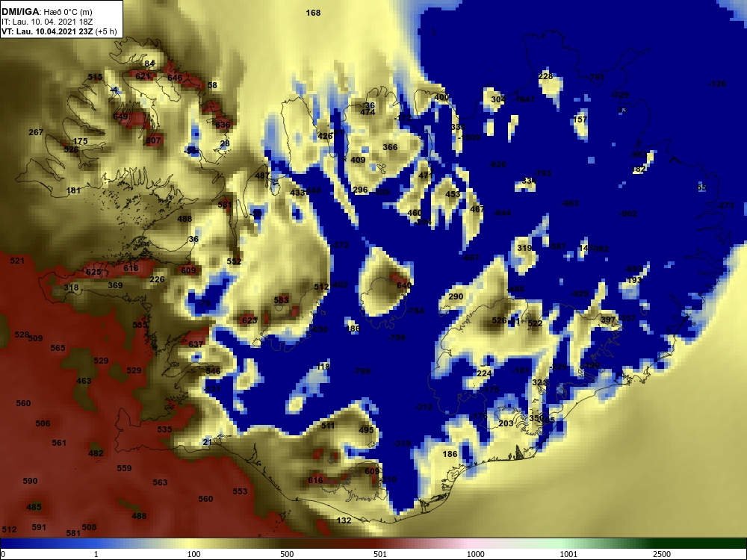The width and height of the screenshot is (747, 560).
Task: Click the map value '397'
Action: (608, 320)
